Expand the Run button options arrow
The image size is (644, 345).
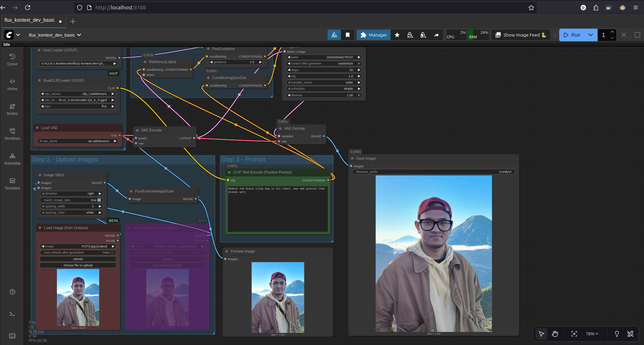(x=590, y=35)
